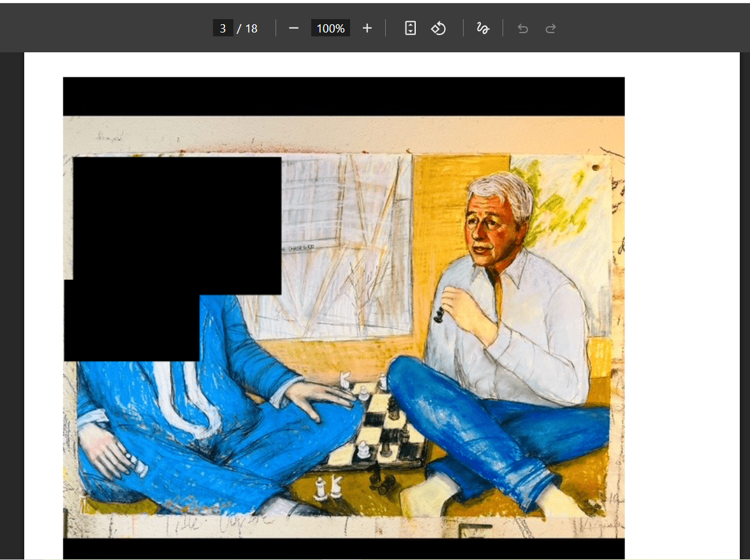Click the zoom in plus button
The image size is (750, 560).
[367, 28]
